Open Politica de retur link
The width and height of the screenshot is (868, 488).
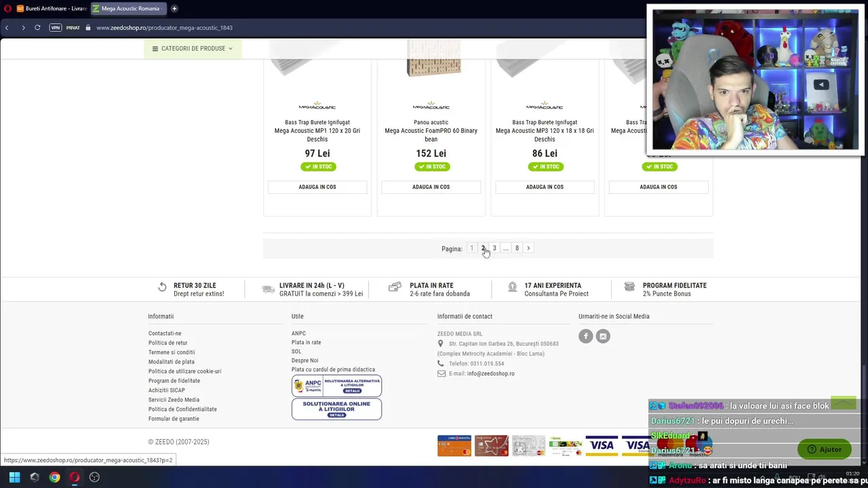tap(168, 343)
